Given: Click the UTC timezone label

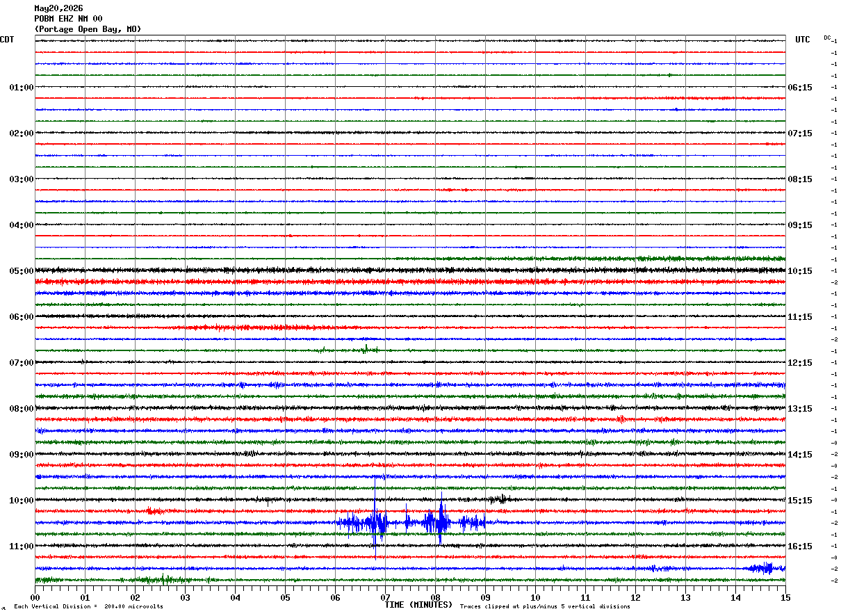Looking at the screenshot, I should pyautogui.click(x=803, y=40).
